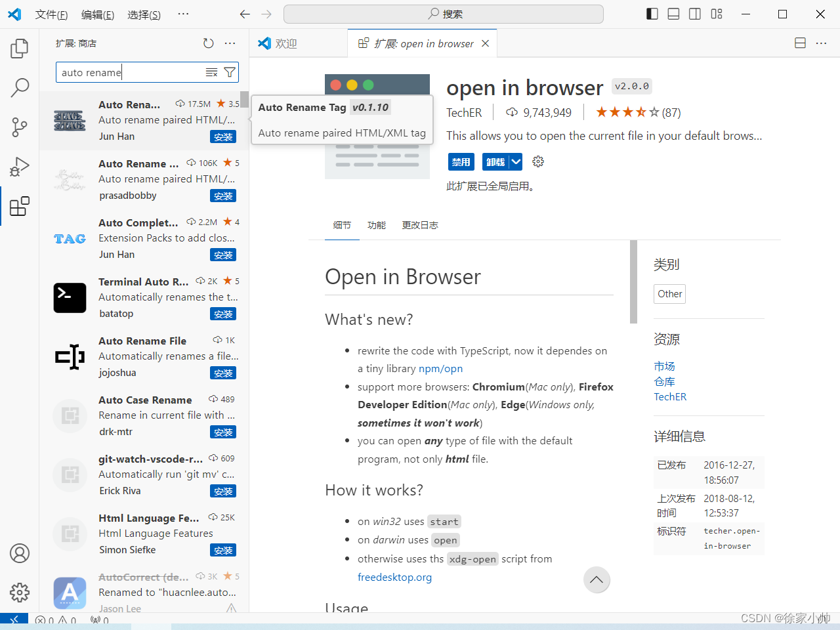Install Auto Complete Tag extension

[x=223, y=255]
